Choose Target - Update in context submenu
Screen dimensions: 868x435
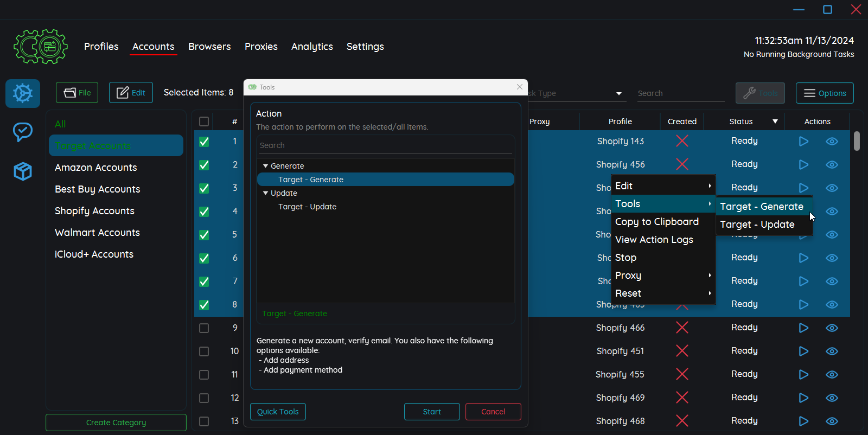point(757,225)
